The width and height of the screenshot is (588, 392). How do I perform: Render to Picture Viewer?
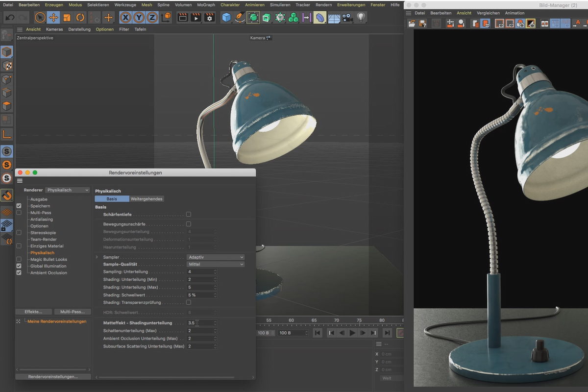coord(196,18)
